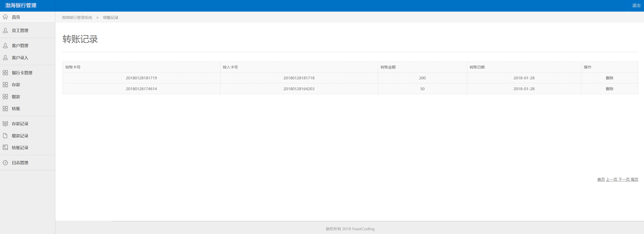Click the 下一页 pagination link
The height and width of the screenshot is (234, 644).
(624, 180)
